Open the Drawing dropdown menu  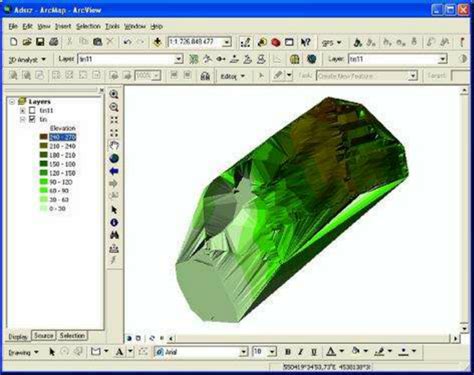point(23,352)
